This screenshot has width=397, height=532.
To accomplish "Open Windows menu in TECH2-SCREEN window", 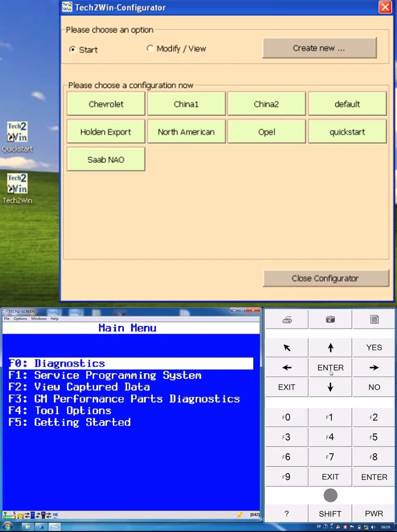I will 39,319.
